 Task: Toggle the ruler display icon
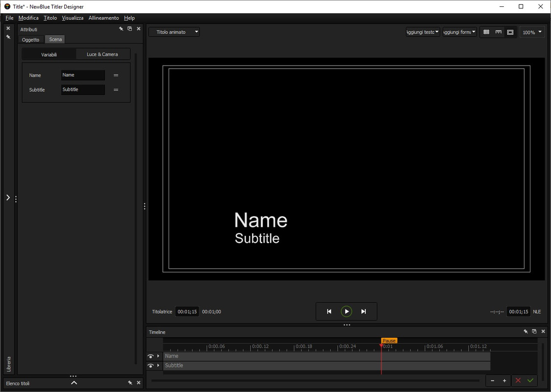click(498, 32)
